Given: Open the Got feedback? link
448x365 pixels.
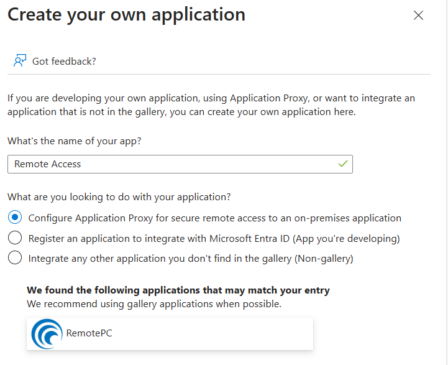Looking at the screenshot, I should point(64,61).
